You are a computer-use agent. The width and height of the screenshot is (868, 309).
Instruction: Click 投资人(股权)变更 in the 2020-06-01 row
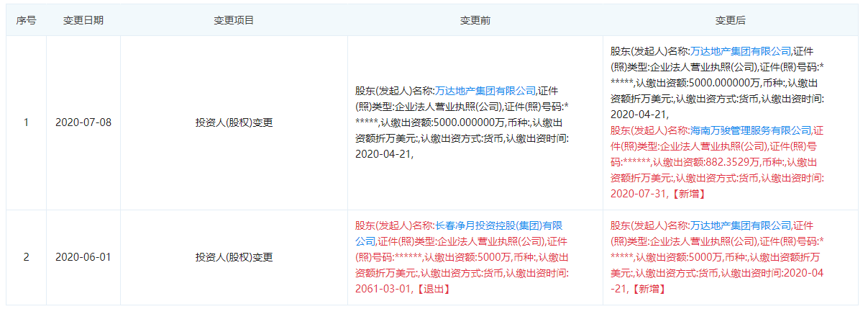[234, 257]
